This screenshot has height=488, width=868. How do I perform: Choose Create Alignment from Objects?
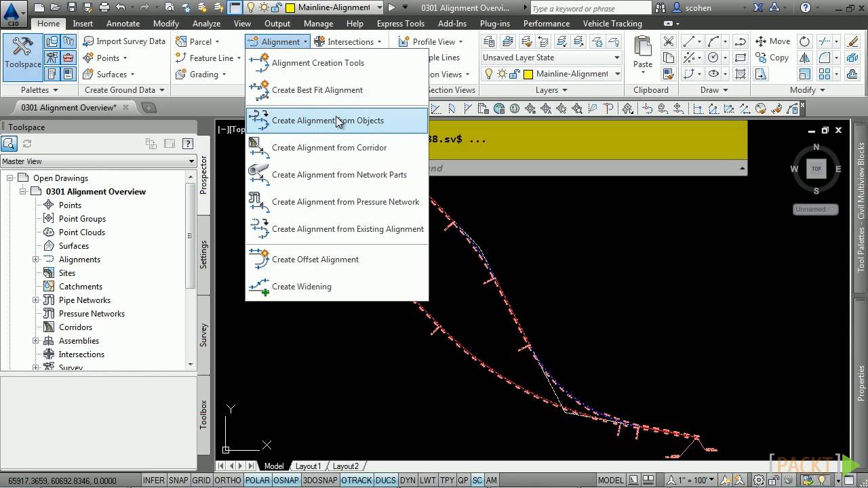pos(337,121)
